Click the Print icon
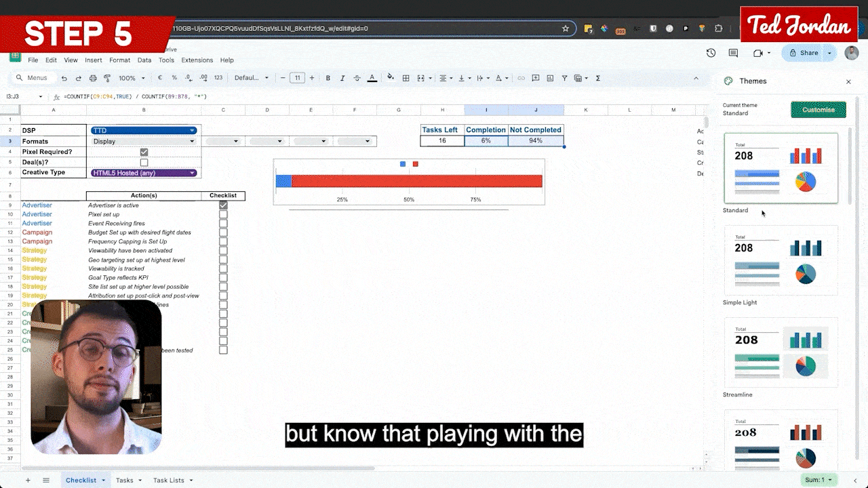The image size is (868, 488). click(x=93, y=78)
